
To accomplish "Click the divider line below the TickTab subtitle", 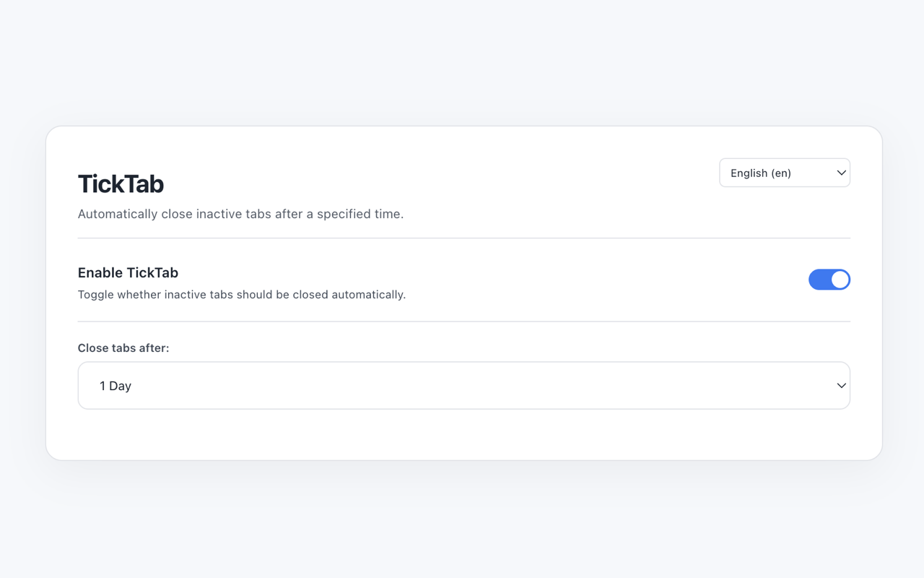I will (x=463, y=238).
